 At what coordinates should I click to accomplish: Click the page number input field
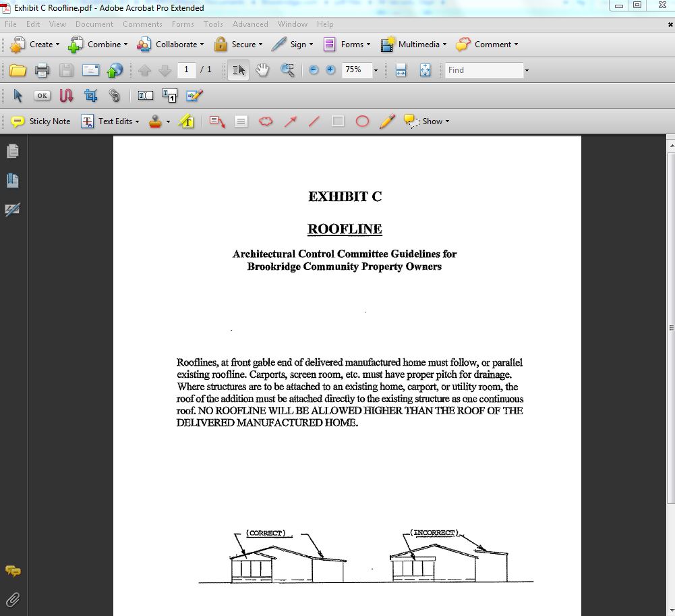coord(186,69)
